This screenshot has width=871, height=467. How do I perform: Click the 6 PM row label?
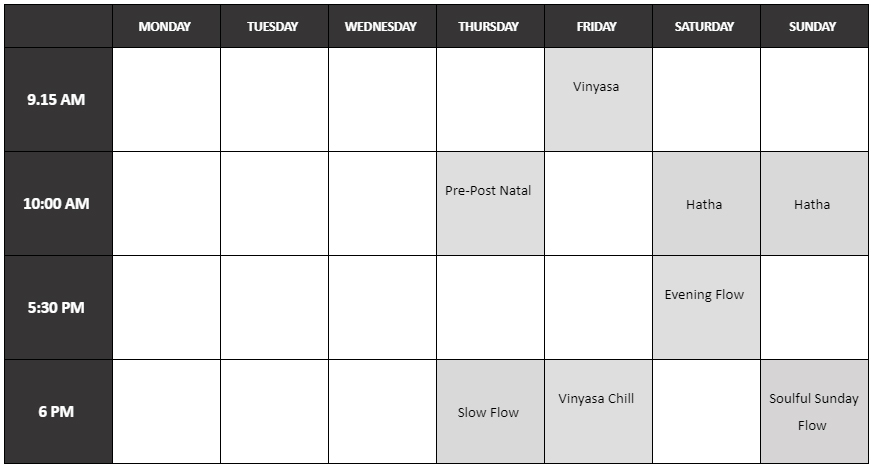[x=58, y=411]
